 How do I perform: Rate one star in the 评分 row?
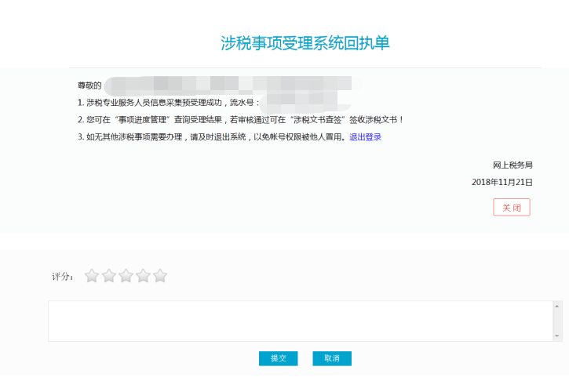[x=92, y=276]
